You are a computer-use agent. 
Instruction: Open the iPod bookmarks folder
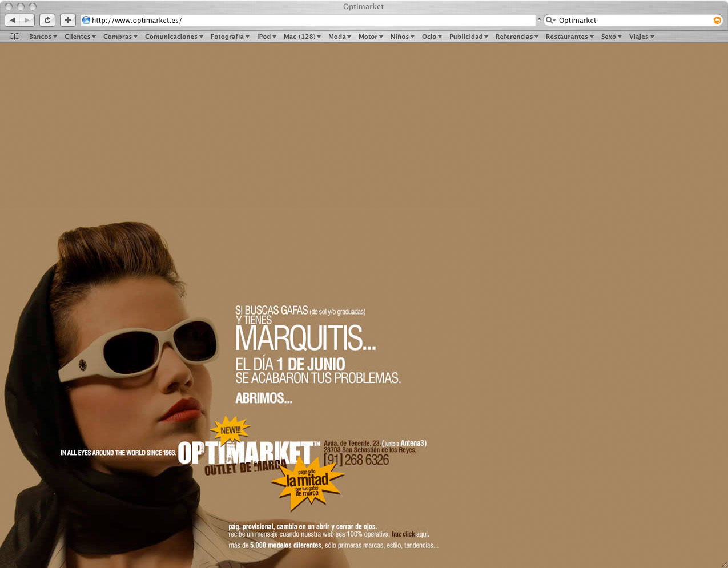[267, 37]
